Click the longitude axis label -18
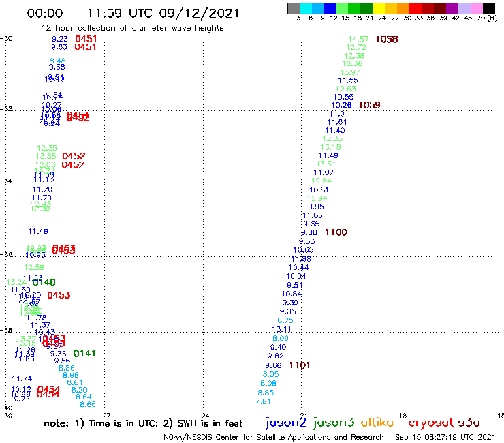 point(400,416)
